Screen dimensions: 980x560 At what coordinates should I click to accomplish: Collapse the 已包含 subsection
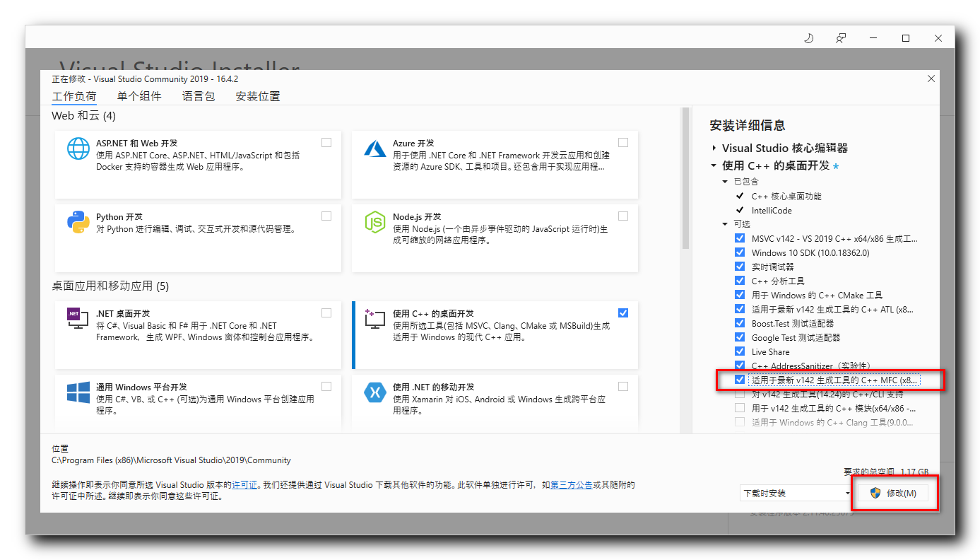[x=725, y=182]
